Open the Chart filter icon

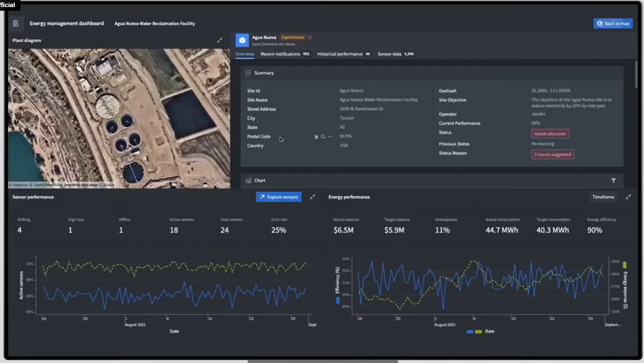pos(613,180)
